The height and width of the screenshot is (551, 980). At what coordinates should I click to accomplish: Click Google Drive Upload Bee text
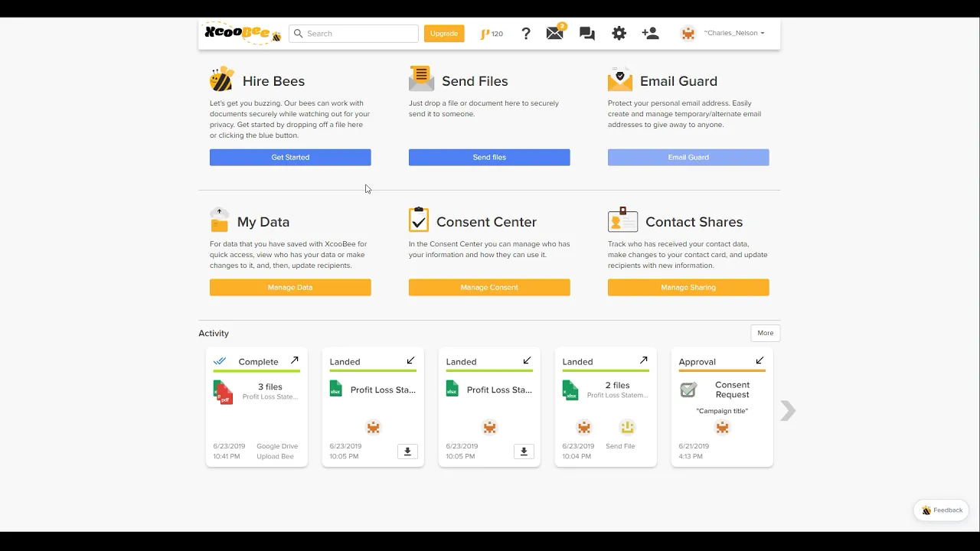click(x=277, y=452)
